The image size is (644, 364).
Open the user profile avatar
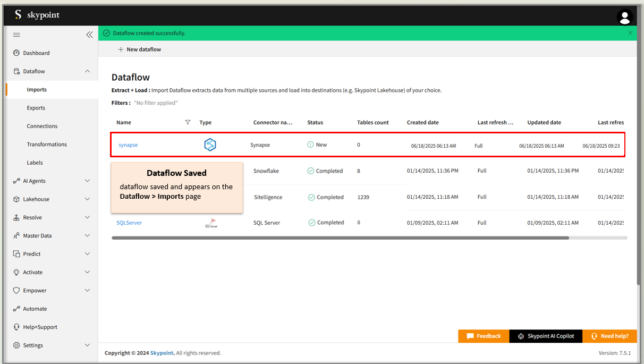click(625, 17)
